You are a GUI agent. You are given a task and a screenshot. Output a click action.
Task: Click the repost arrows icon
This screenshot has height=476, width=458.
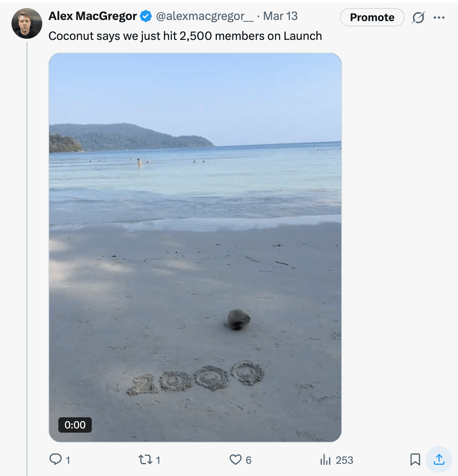click(x=145, y=459)
